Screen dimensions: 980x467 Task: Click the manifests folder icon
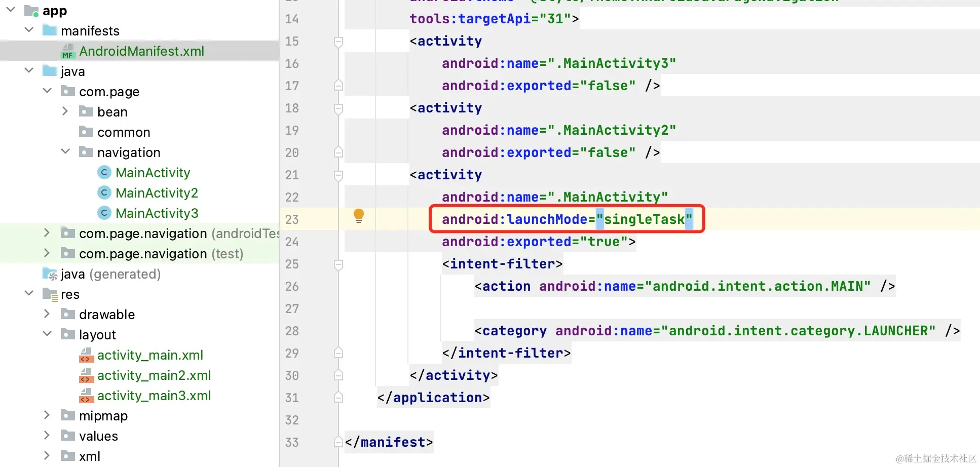click(x=50, y=30)
